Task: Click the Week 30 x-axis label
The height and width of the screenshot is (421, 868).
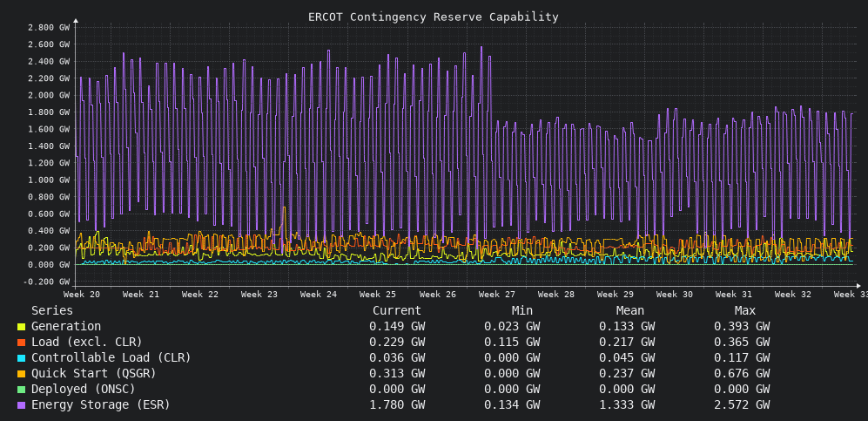Action: 674,294
